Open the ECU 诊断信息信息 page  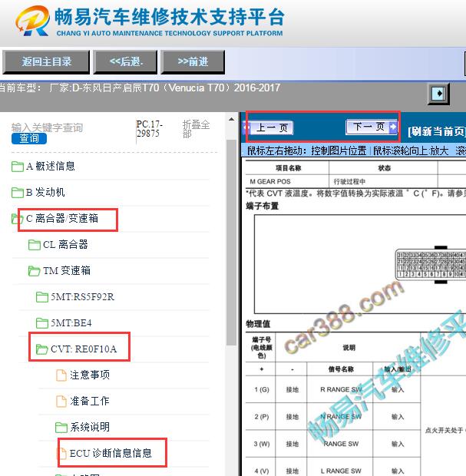pos(111,454)
